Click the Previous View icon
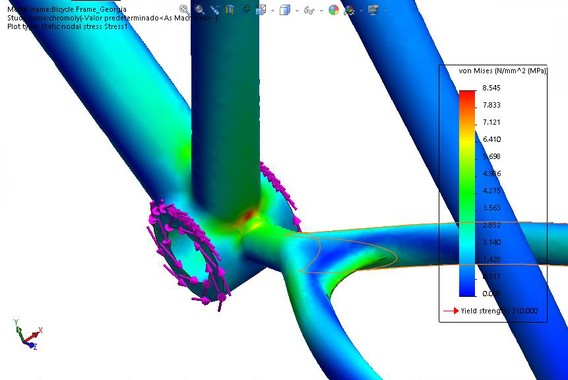Viewport: 568px width, 380px height. (215, 10)
